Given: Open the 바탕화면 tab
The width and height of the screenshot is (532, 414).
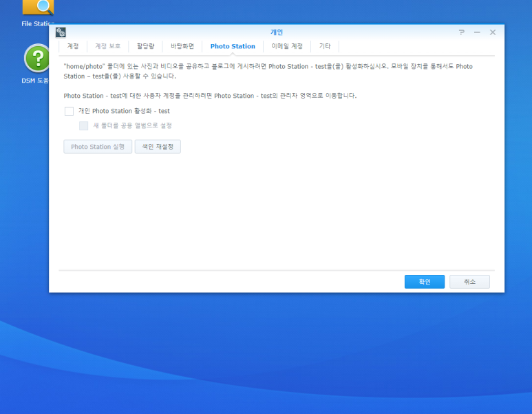Looking at the screenshot, I should click(x=182, y=46).
